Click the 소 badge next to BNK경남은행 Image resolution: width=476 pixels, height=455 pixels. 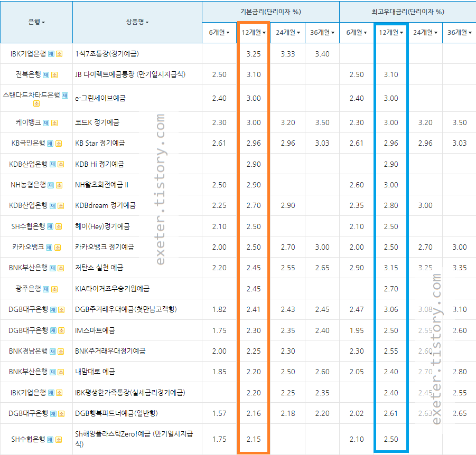pyautogui.click(x=61, y=352)
